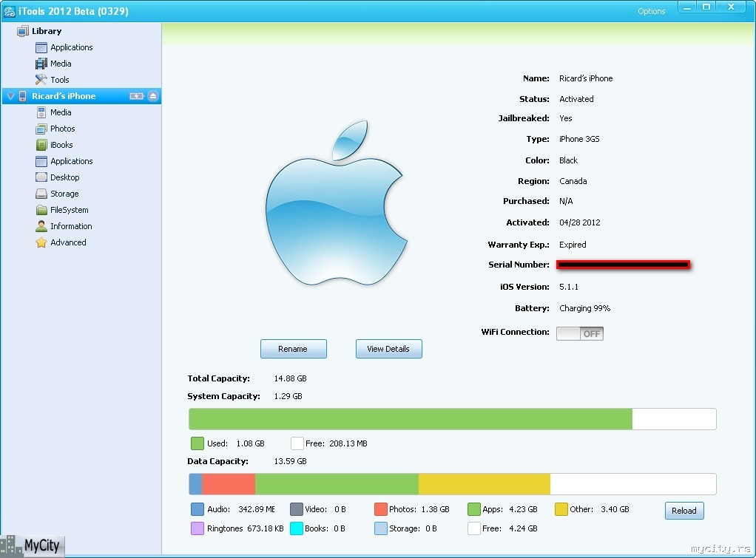Click the cyan Books color swatch
756x558 pixels.
[297, 528]
